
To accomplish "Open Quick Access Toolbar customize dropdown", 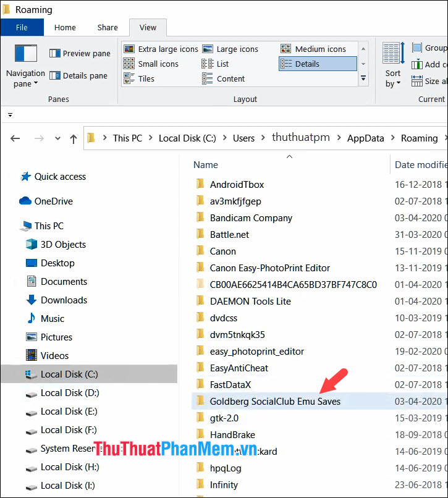I will (10, 115).
